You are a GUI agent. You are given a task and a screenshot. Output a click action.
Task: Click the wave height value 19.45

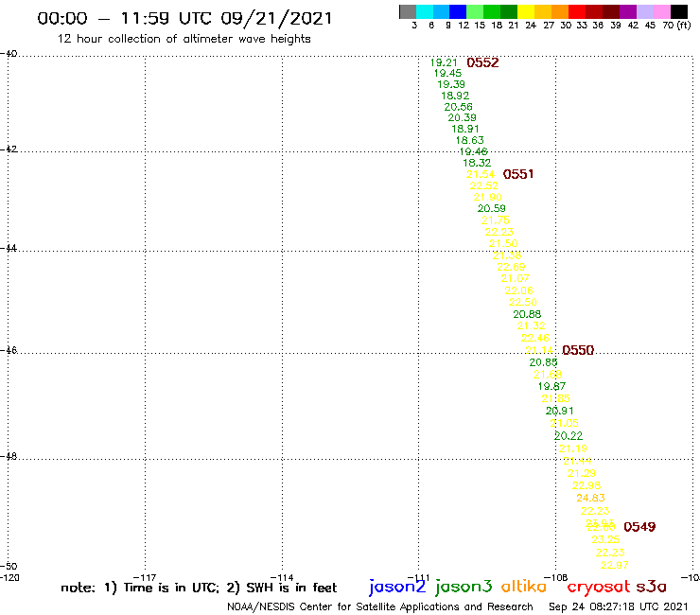pyautogui.click(x=447, y=73)
